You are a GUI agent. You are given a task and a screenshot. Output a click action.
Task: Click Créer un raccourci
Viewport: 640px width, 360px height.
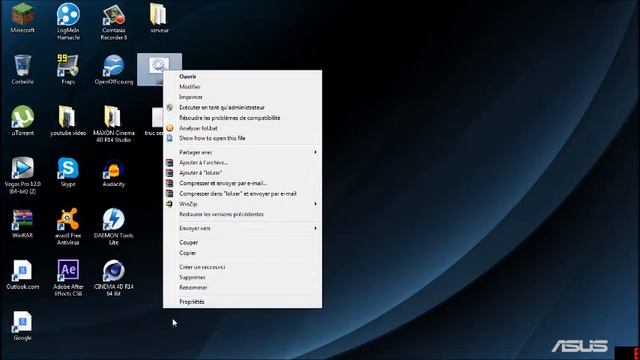tap(242, 267)
